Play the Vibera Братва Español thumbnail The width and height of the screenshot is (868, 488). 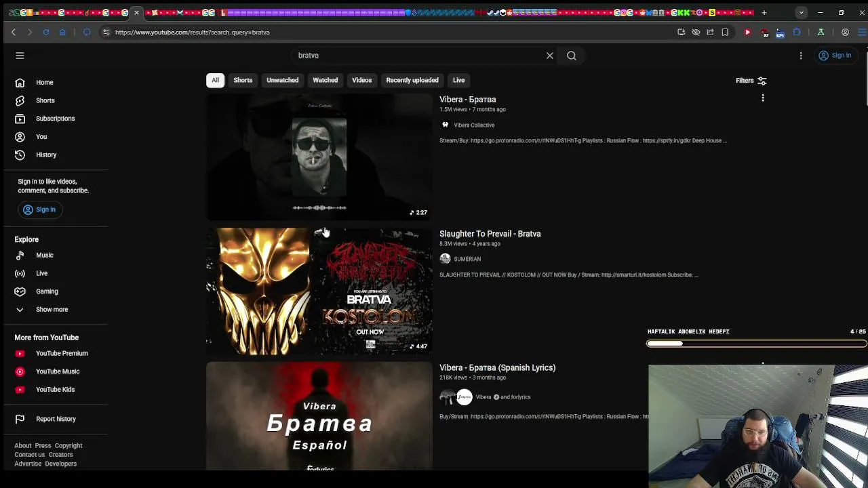pyautogui.click(x=319, y=416)
